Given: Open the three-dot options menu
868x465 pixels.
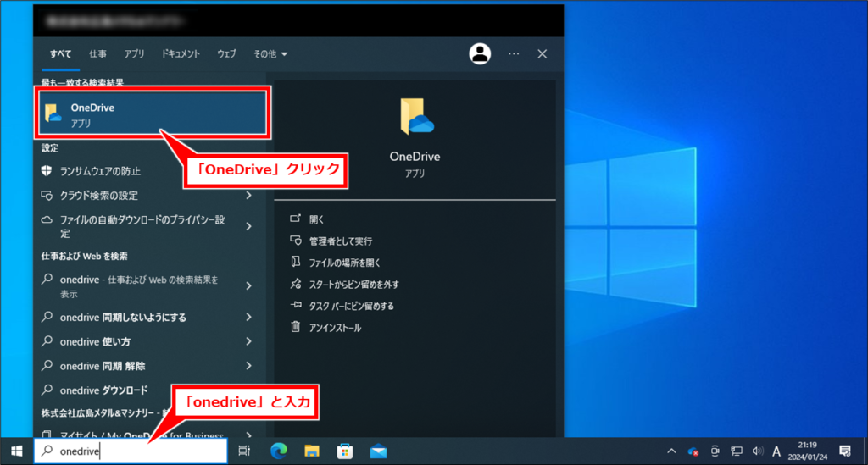Looking at the screenshot, I should pyautogui.click(x=514, y=53).
